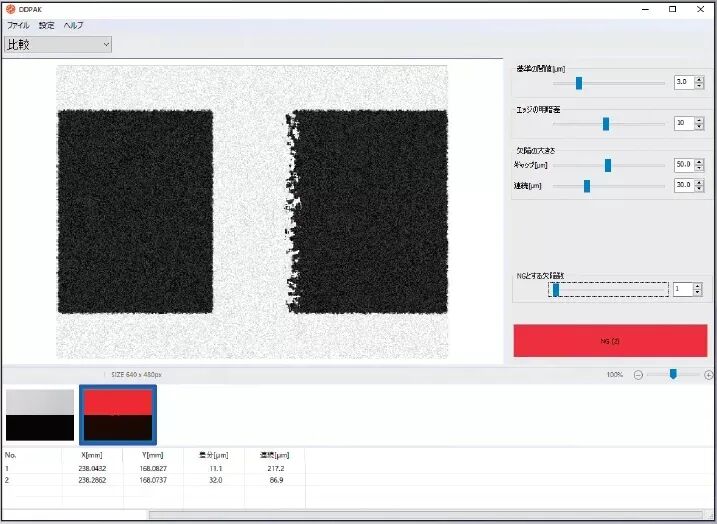
Task: Click the red NG (2) result button
Action: click(x=610, y=341)
